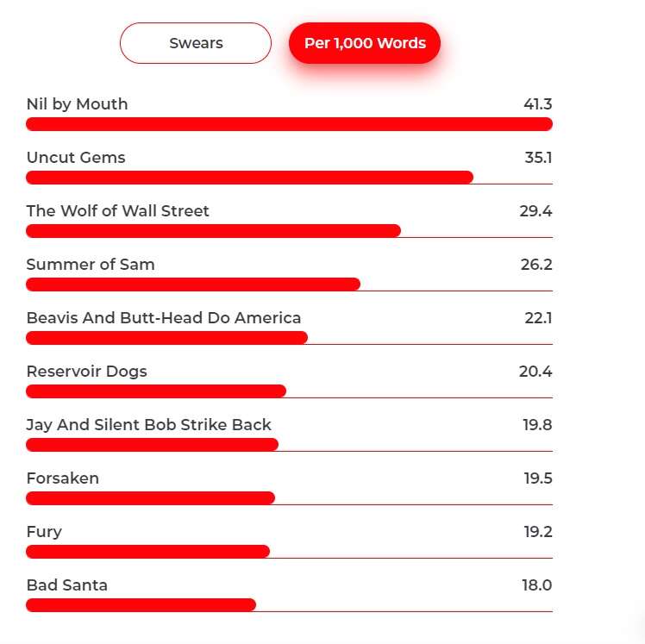Viewport: 645px width, 644px height.
Task: Click the Bad Santa red bar
Action: tap(141, 605)
